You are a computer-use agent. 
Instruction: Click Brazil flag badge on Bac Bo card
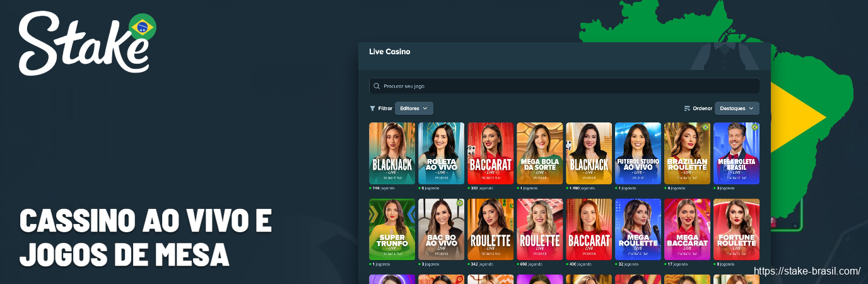[459, 203]
